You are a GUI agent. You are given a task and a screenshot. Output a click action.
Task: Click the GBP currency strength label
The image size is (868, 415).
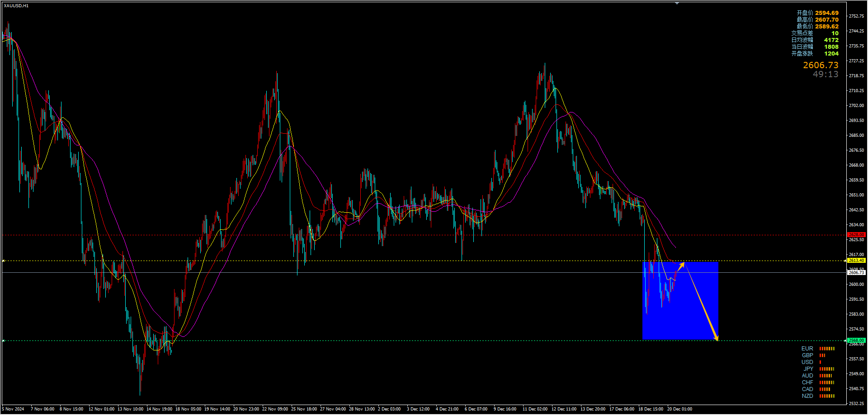point(807,355)
